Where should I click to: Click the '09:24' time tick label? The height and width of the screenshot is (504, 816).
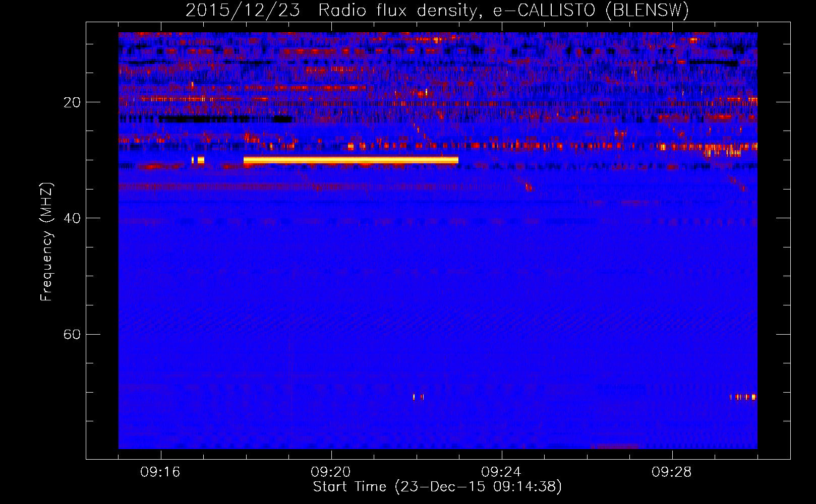pos(501,472)
